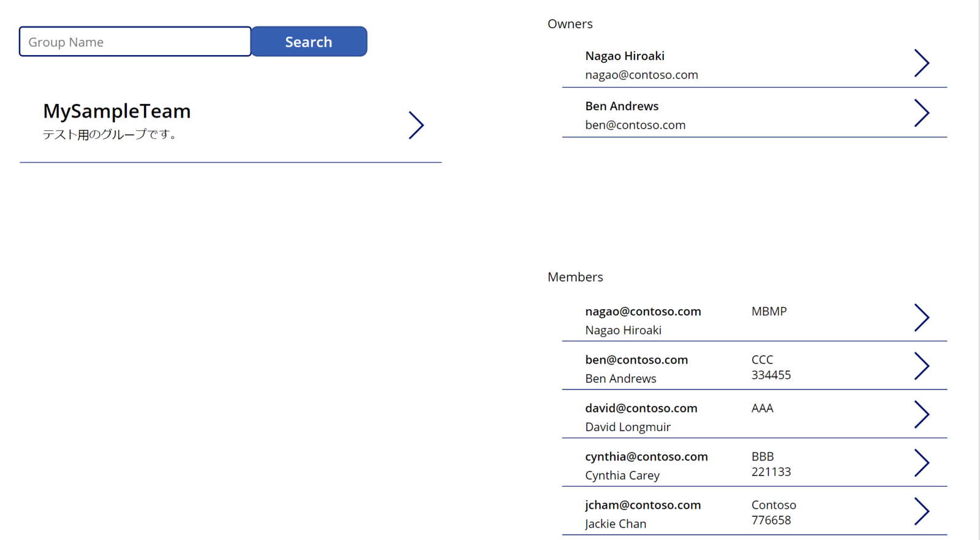Select owner name Ben Andrews
The image size is (980, 540).
(622, 106)
